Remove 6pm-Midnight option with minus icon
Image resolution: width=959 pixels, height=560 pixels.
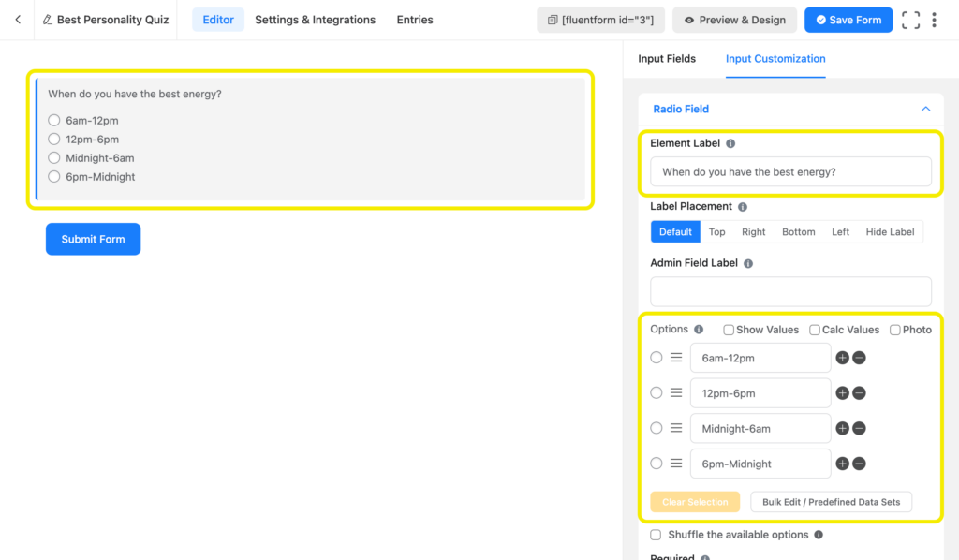coord(859,464)
